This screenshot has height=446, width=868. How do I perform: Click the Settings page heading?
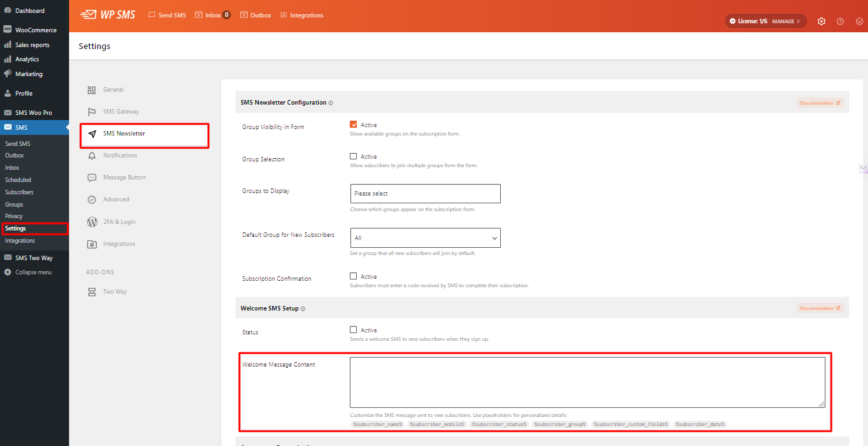click(94, 46)
